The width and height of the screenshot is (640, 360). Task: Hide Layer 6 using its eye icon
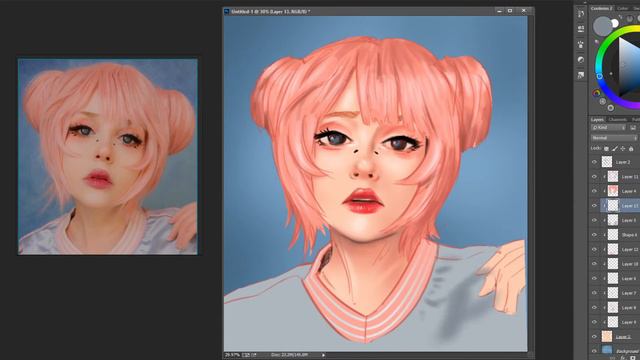594,278
